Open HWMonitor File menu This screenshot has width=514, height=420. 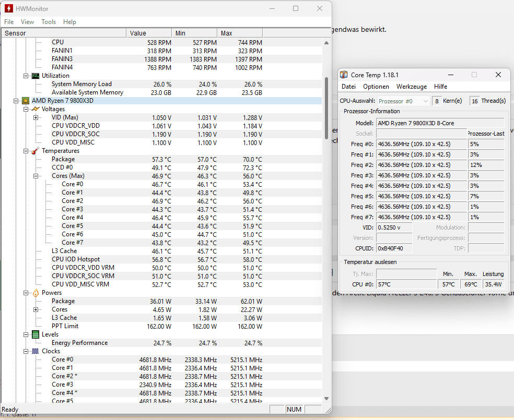tap(9, 22)
